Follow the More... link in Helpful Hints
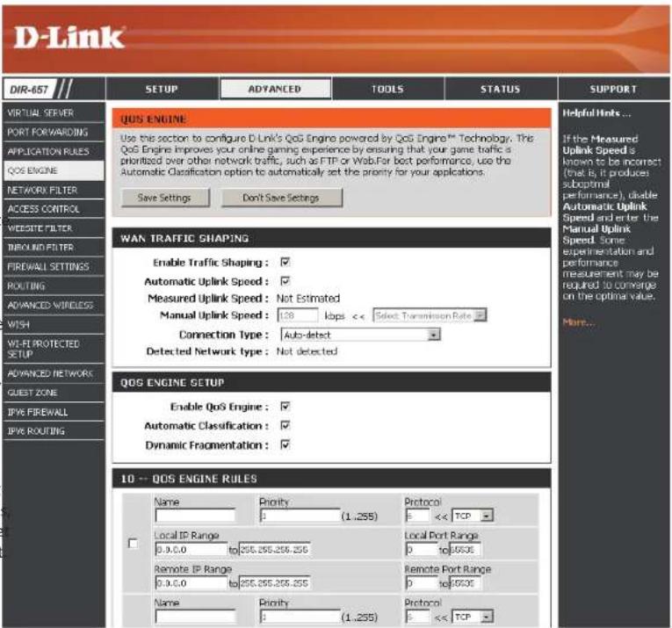The width and height of the screenshot is (672, 628). click(x=579, y=322)
